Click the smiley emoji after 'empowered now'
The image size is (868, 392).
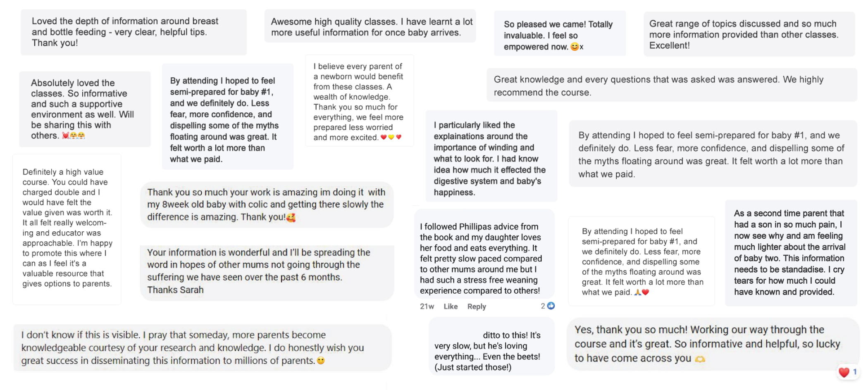click(575, 47)
